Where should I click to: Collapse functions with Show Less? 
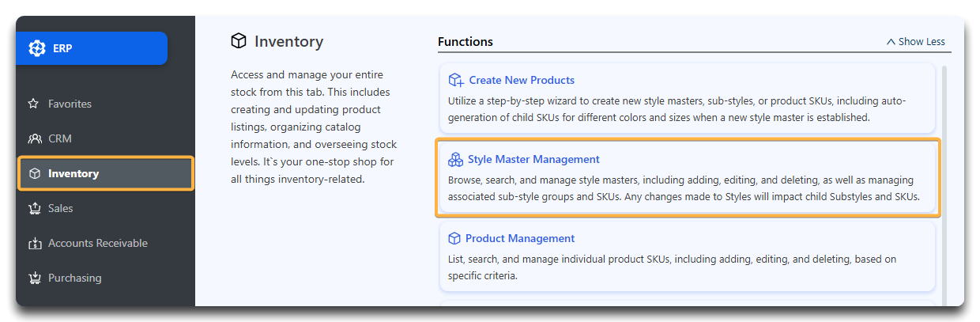[x=915, y=42]
